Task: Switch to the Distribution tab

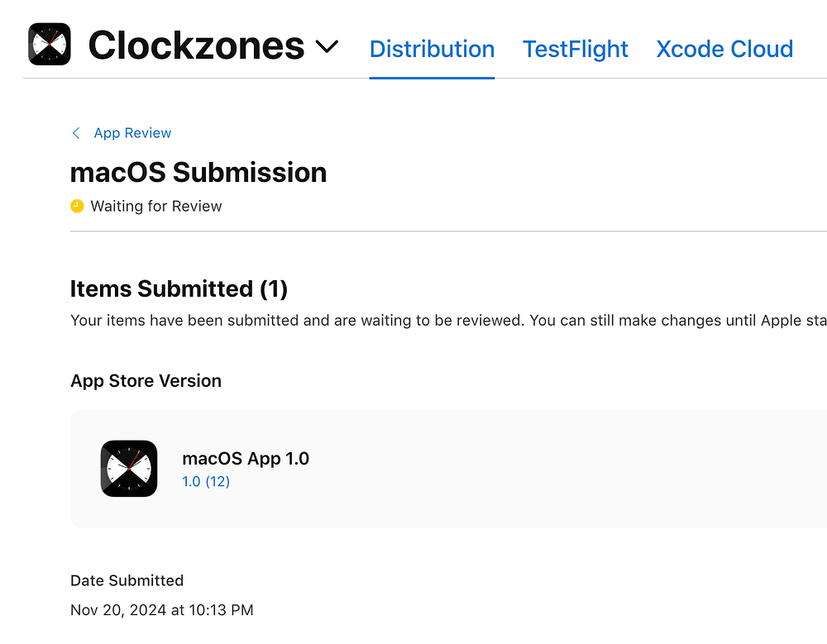Action: click(432, 50)
